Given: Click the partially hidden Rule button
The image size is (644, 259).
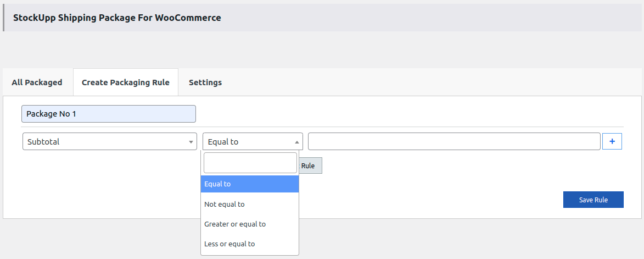Looking at the screenshot, I should pyautogui.click(x=311, y=166).
